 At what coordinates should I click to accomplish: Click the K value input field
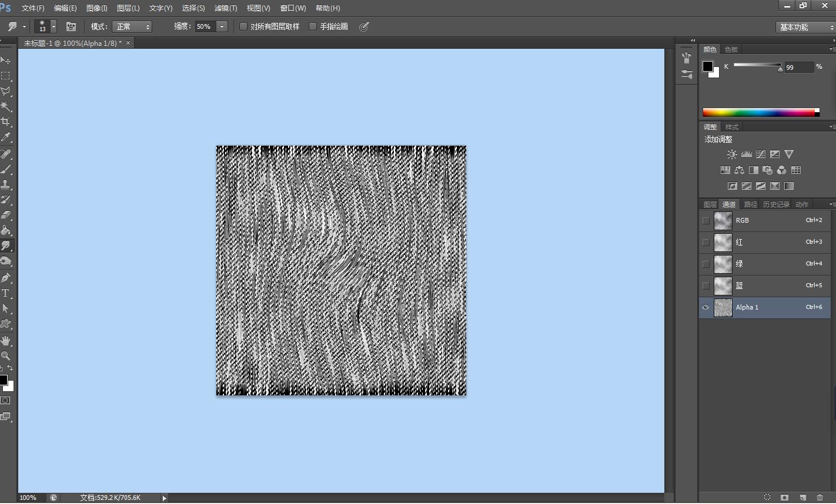pyautogui.click(x=798, y=67)
